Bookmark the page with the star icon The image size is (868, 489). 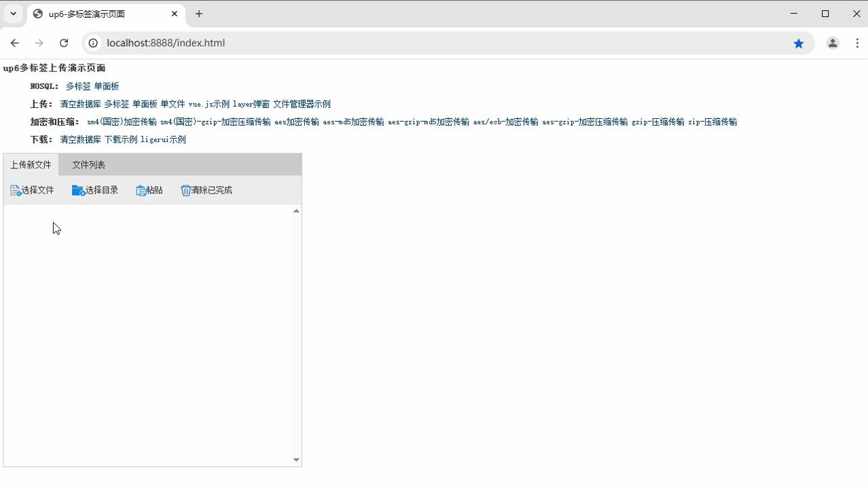coord(799,43)
